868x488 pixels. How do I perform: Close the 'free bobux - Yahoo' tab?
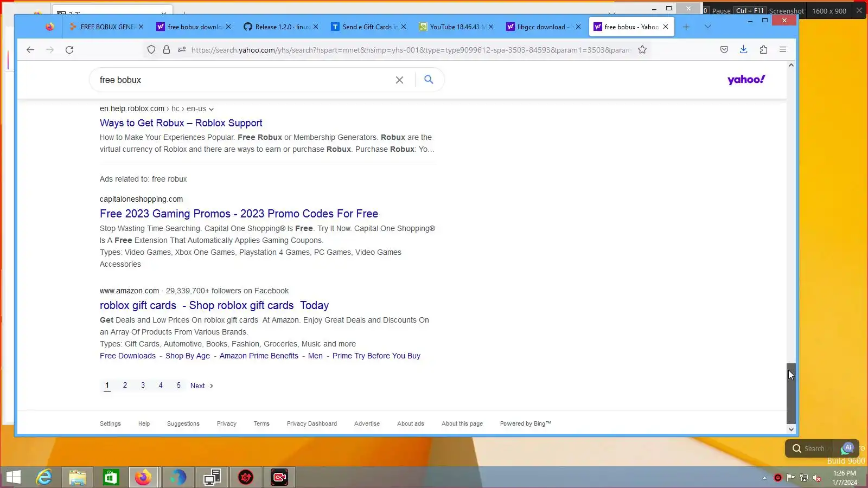666,27
